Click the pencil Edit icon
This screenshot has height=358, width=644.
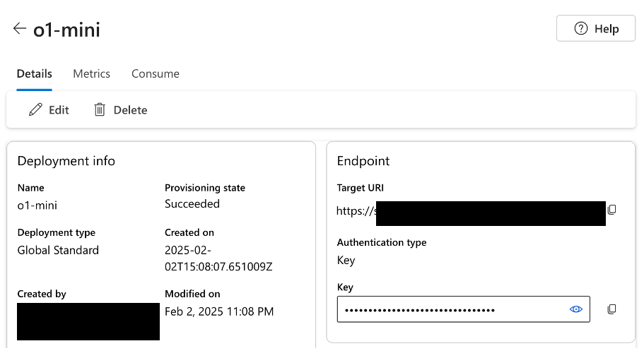pos(35,110)
